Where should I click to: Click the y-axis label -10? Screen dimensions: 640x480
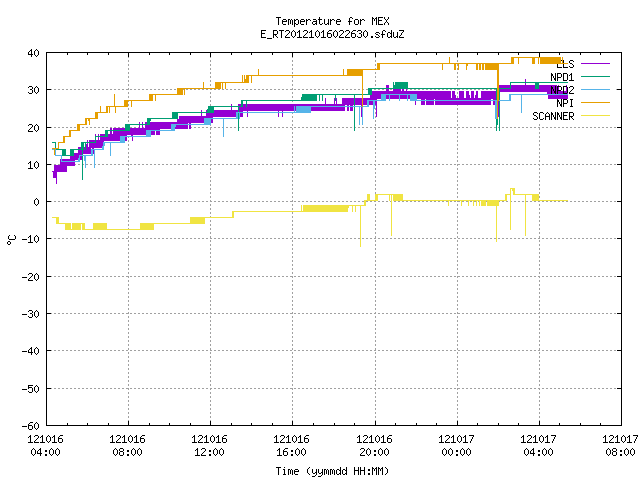click(x=31, y=239)
